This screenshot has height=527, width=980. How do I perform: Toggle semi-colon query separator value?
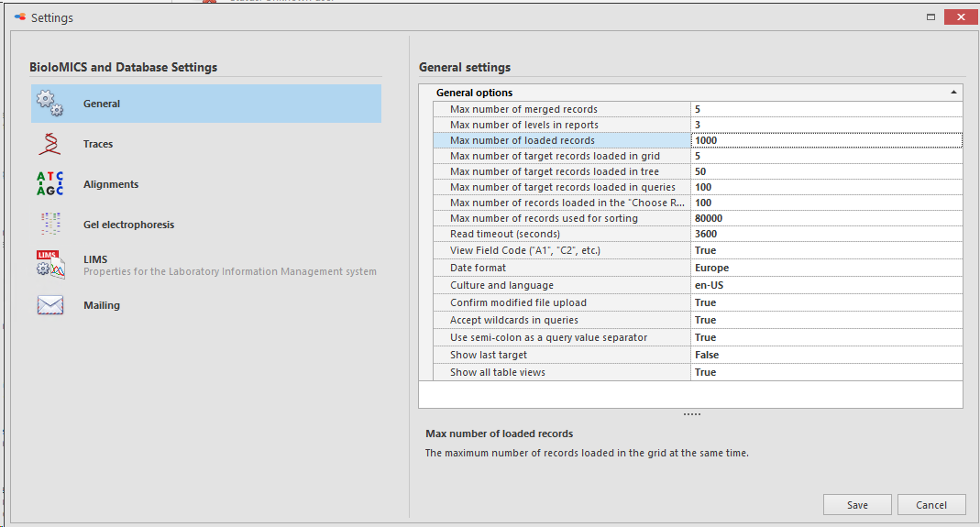[x=826, y=337]
